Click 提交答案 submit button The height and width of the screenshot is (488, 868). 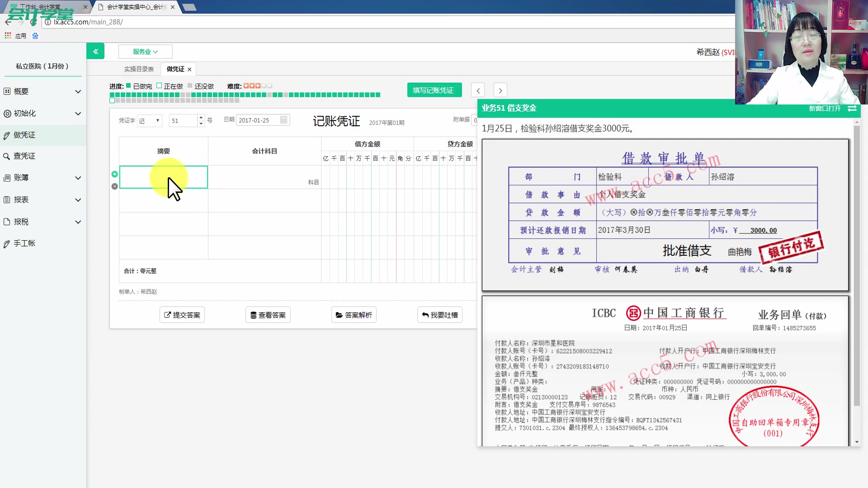tap(182, 315)
